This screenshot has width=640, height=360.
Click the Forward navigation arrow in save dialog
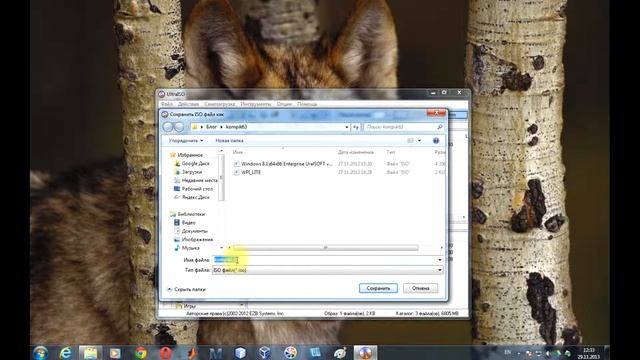(x=179, y=127)
